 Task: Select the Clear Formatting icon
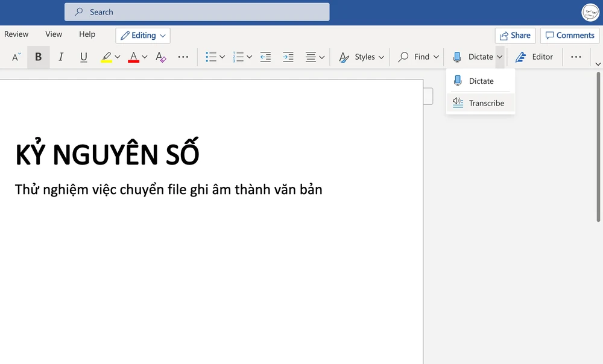pos(160,57)
